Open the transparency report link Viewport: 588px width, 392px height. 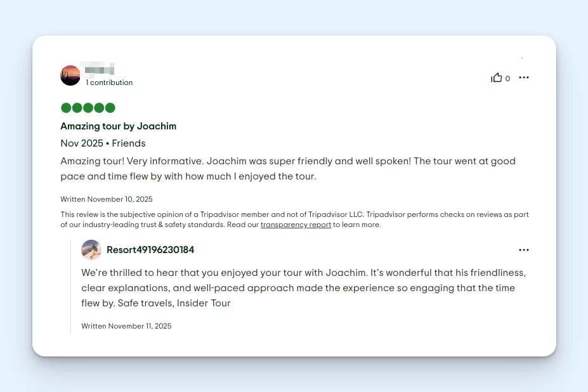(x=296, y=225)
